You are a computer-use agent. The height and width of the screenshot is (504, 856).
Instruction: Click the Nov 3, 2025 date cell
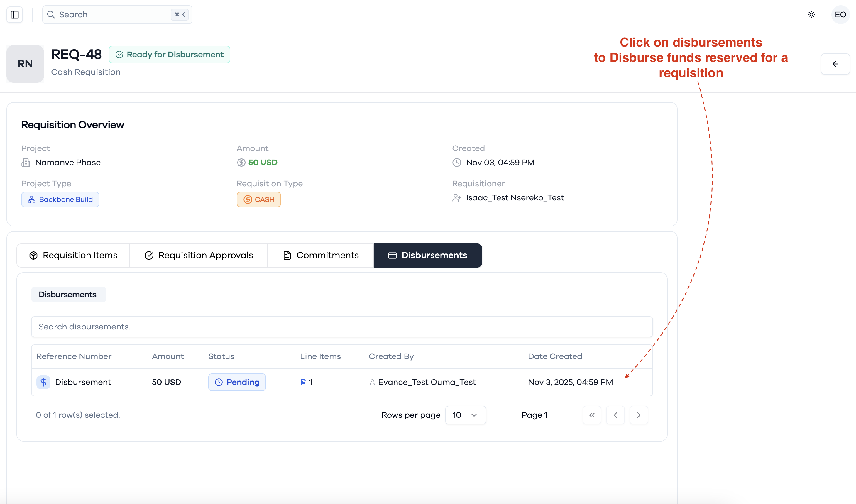(570, 383)
